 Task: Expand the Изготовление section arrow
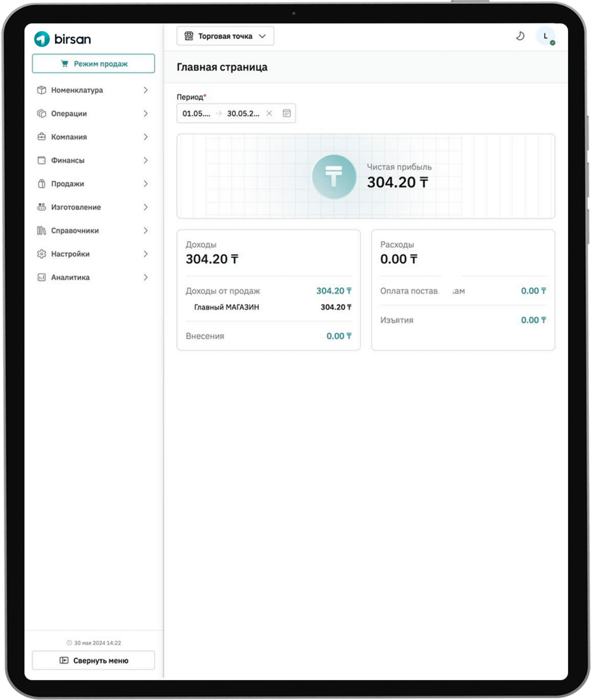146,207
